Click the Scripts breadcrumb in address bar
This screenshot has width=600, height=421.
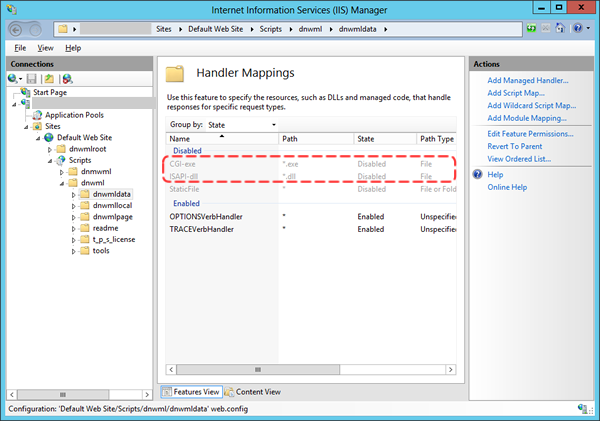pyautogui.click(x=271, y=29)
